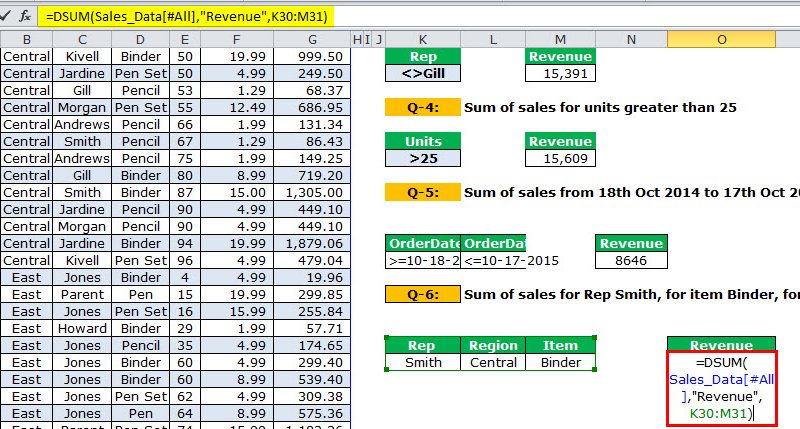Viewport: 800px width, 429px height.
Task: Click the Parent cell in Pen row
Action: coord(82,294)
